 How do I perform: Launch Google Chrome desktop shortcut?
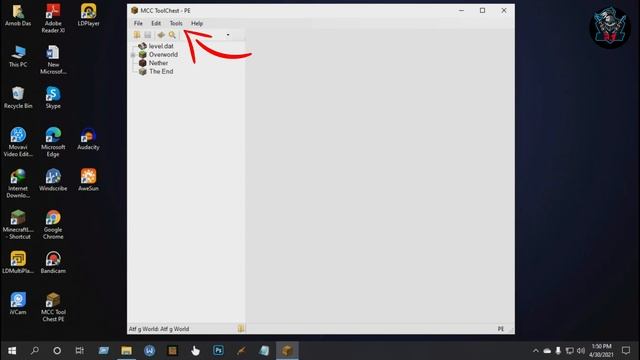click(x=53, y=224)
